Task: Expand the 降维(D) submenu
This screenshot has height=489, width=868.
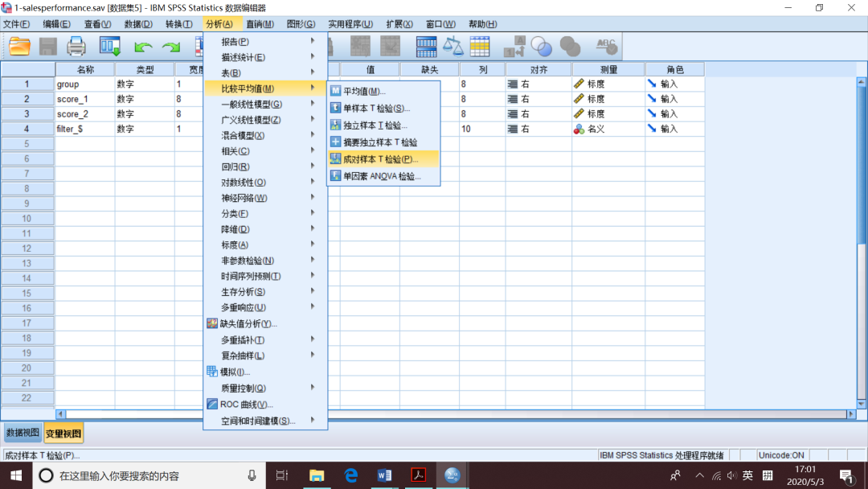Action: [266, 229]
